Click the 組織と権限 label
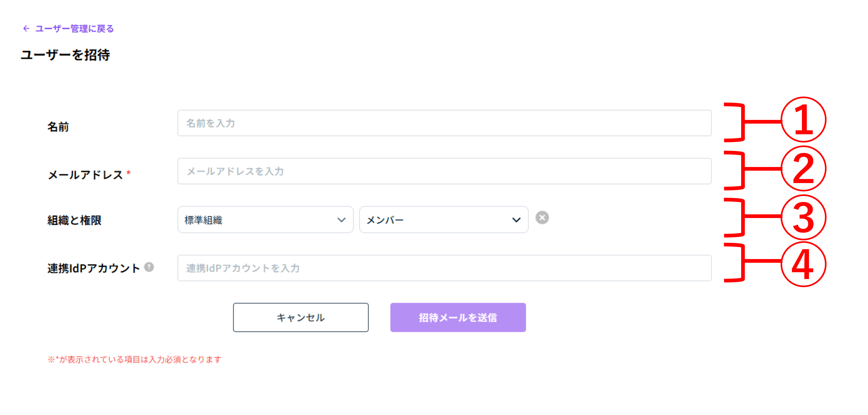 pyautogui.click(x=74, y=220)
